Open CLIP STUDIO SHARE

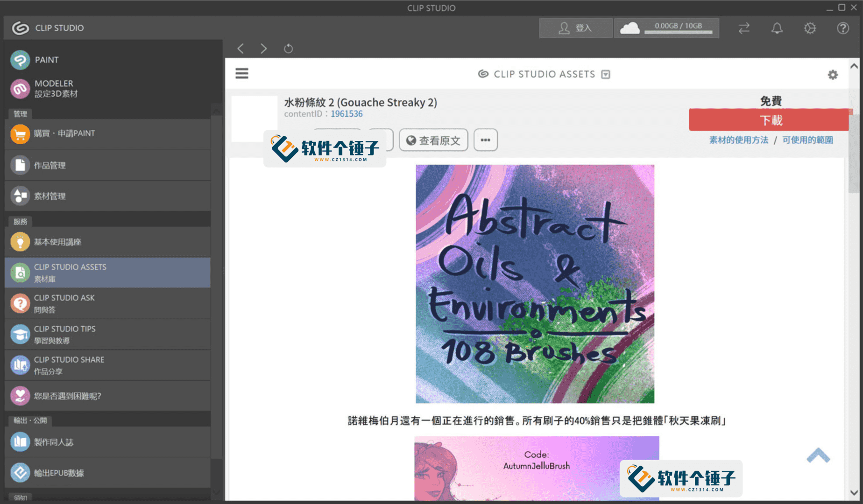pyautogui.click(x=69, y=365)
